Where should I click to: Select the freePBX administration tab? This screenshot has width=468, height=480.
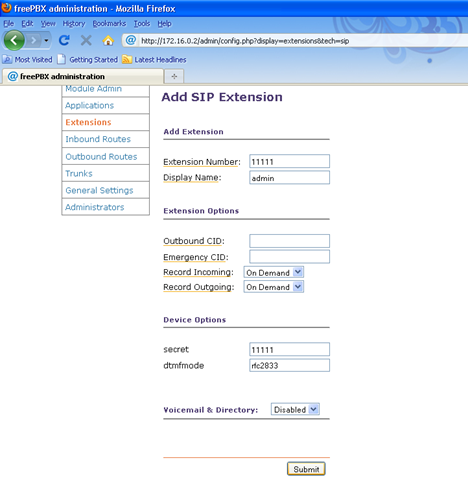click(x=83, y=76)
